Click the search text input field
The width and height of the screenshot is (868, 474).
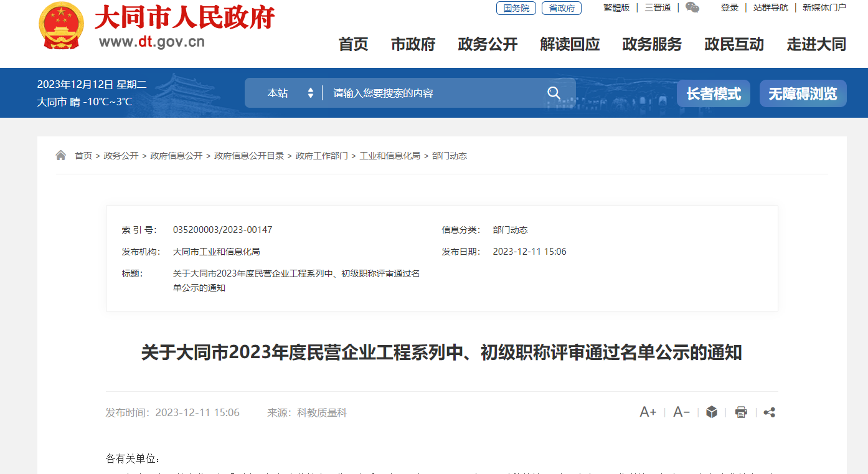[436, 93]
